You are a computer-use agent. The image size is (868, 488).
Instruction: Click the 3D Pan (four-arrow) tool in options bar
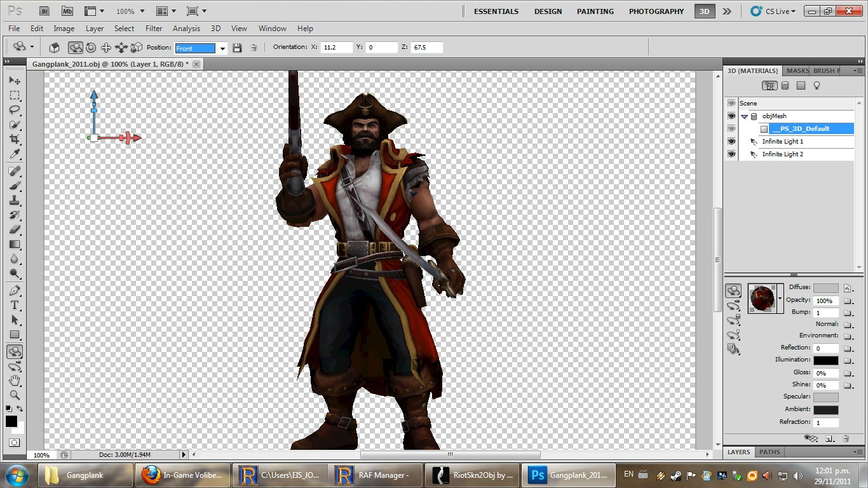pos(106,48)
